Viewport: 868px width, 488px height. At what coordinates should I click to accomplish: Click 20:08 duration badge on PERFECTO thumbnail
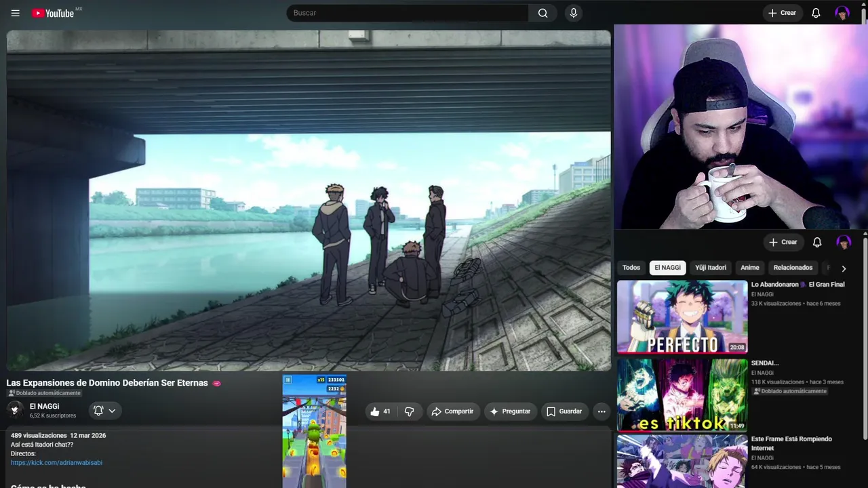737,347
